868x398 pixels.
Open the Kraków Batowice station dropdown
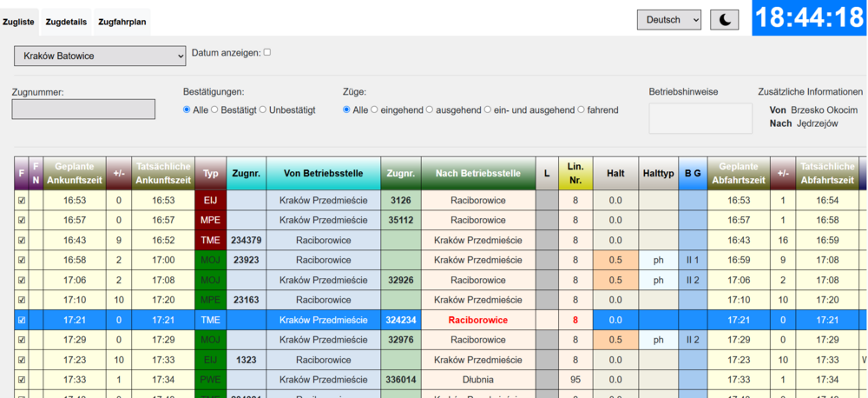pos(100,56)
